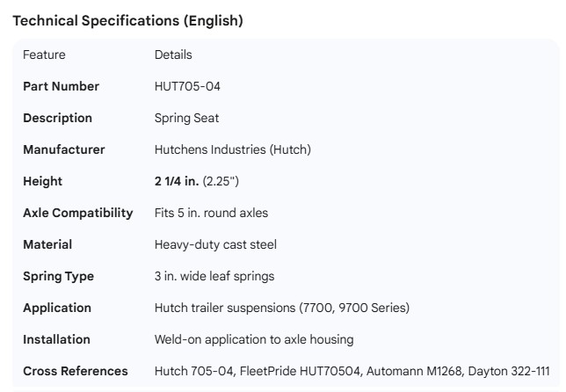
Task: Select the Spring Seat description value
Action: point(187,118)
